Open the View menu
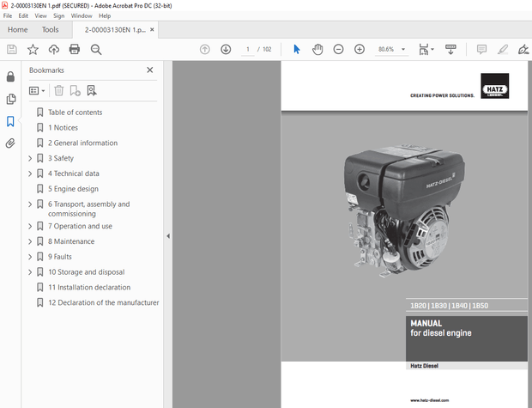Image resolution: width=532 pixels, height=408 pixels. coord(40,16)
